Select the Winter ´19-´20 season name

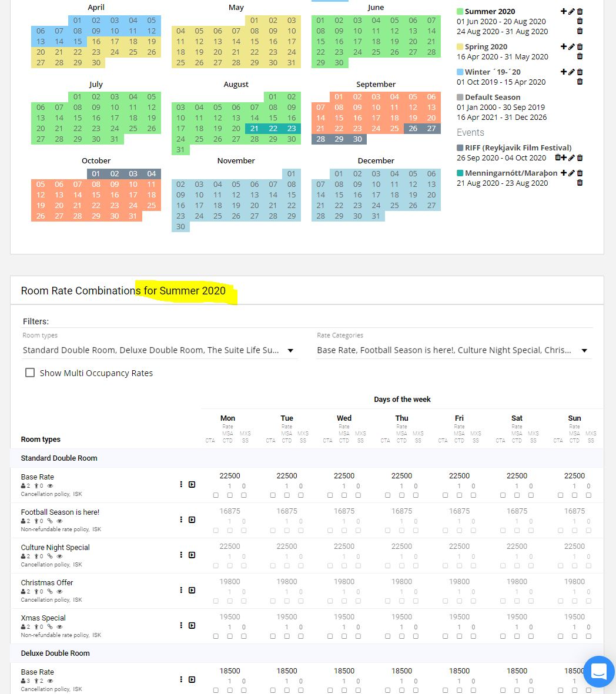pos(493,72)
